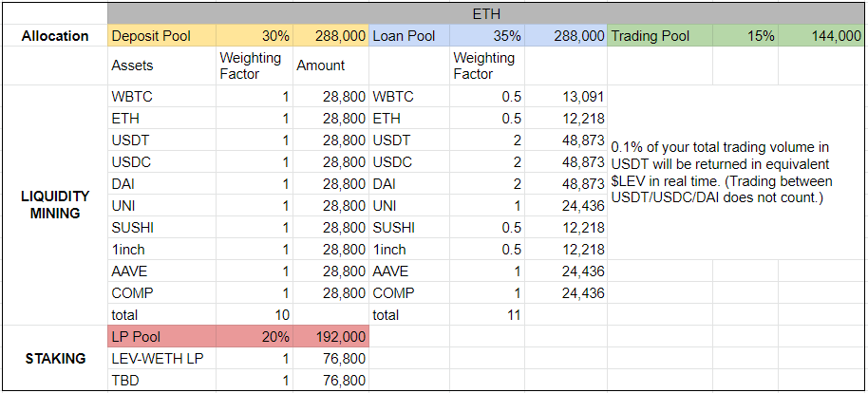This screenshot has height=393, width=868.
Task: Click the yellow Deposit Pool cell
Action: pyautogui.click(x=161, y=36)
